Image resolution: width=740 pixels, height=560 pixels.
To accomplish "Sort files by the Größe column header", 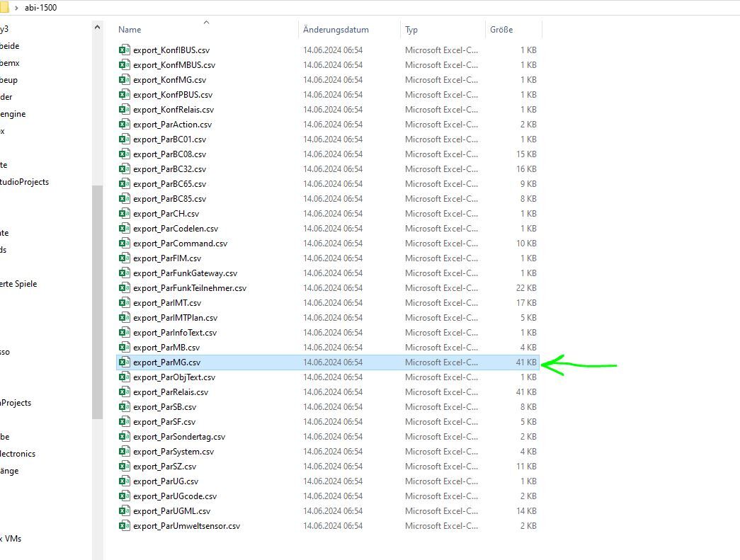I will [x=501, y=29].
